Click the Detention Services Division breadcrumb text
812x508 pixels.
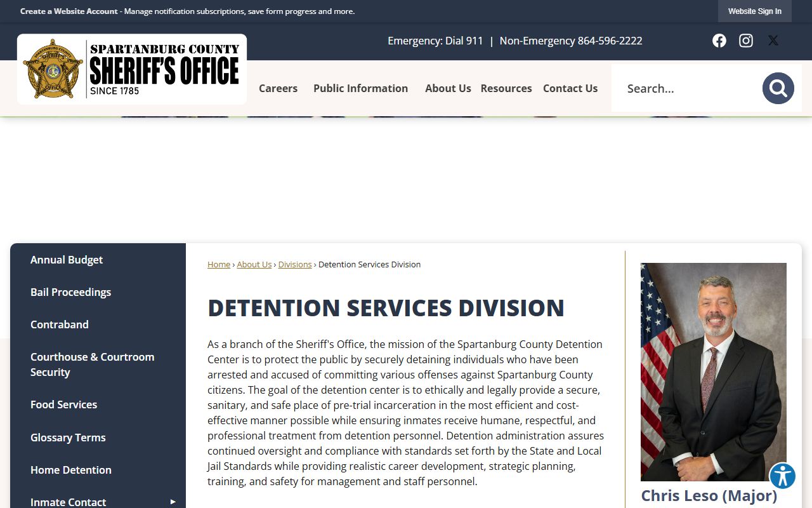pos(369,264)
